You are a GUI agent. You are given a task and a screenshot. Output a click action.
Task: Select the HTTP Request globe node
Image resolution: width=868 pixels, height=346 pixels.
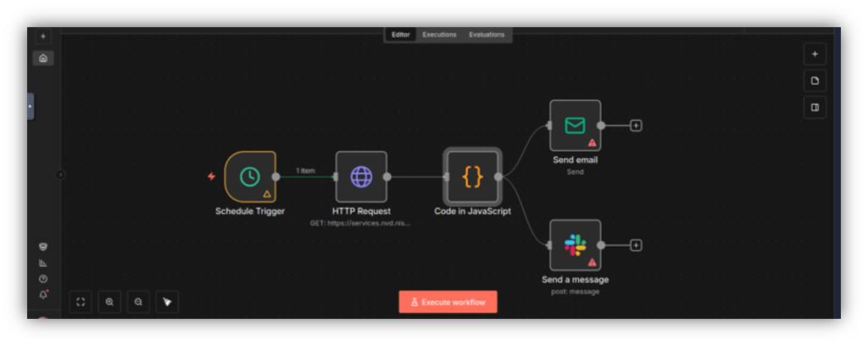361,176
